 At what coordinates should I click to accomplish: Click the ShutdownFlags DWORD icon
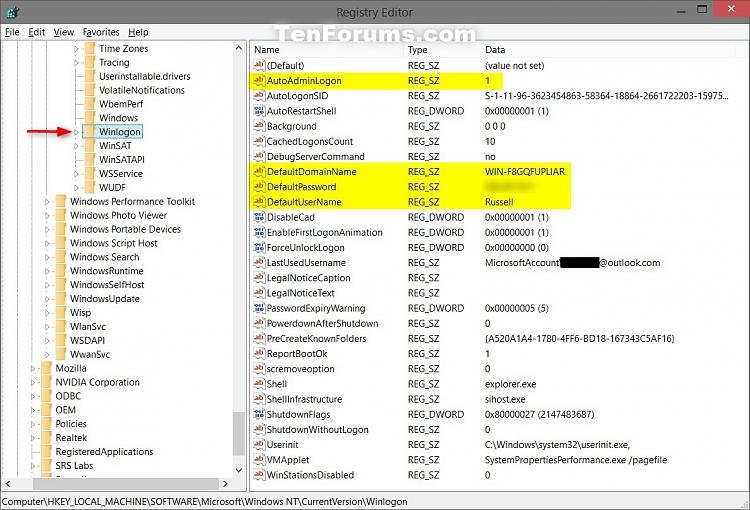click(259, 414)
